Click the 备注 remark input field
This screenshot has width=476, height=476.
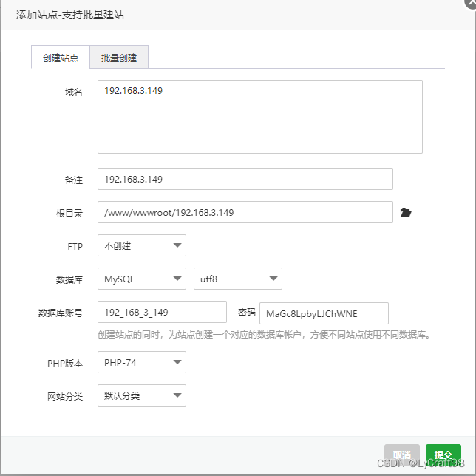[245, 179]
